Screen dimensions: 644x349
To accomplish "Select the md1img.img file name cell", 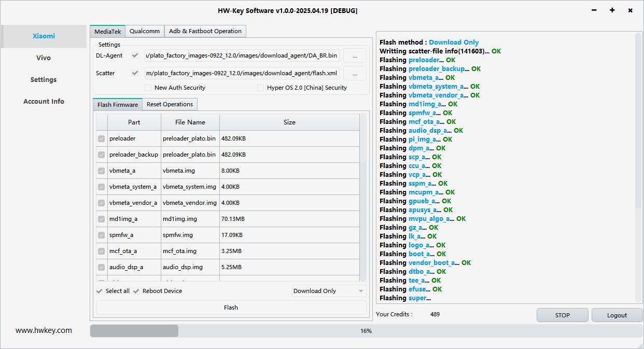I will coord(190,219).
